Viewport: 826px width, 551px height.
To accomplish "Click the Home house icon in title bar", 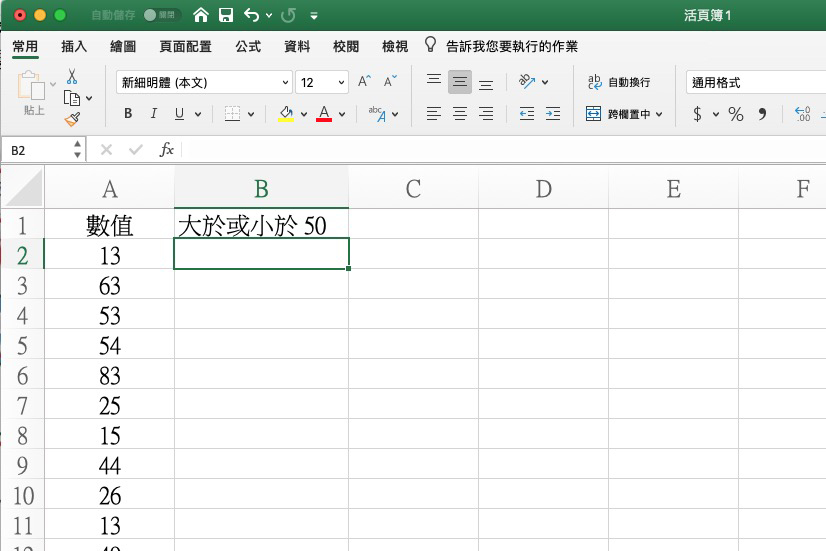I will [x=201, y=15].
